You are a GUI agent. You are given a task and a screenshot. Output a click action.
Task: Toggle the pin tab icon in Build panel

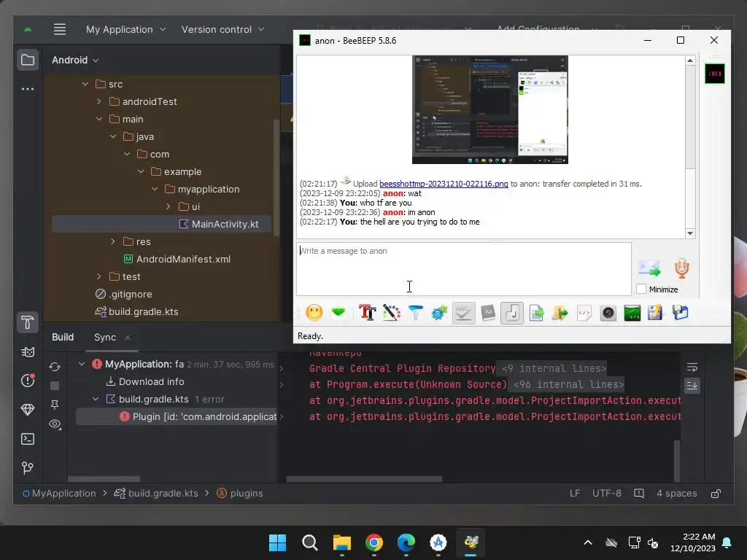55,405
